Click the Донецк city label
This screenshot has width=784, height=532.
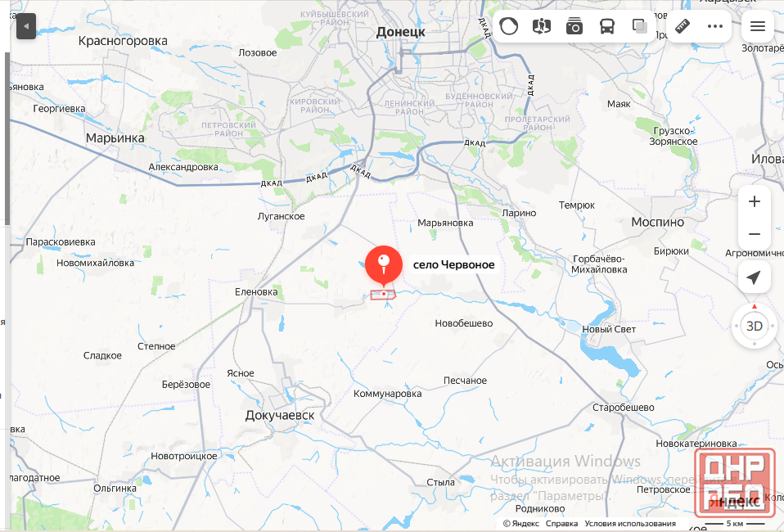click(x=400, y=32)
